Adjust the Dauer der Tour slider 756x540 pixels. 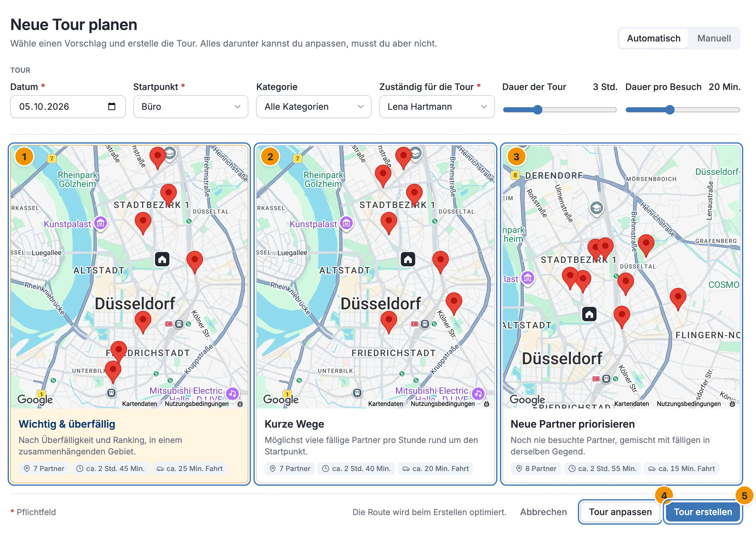tap(560, 110)
